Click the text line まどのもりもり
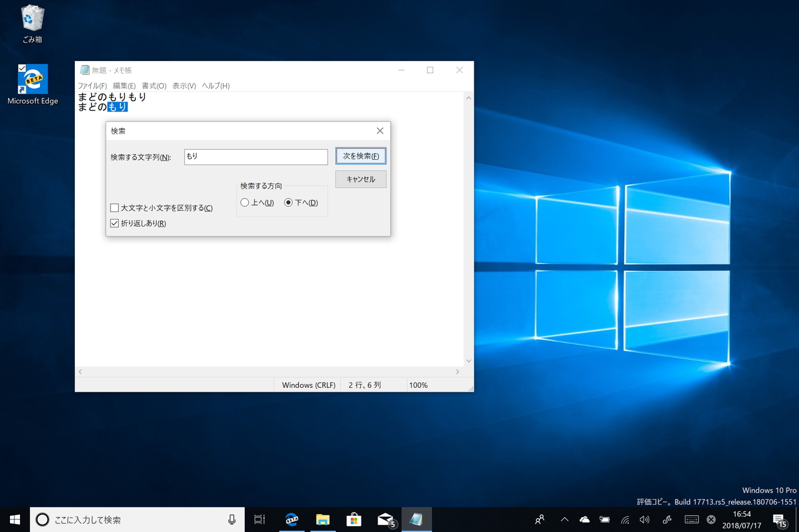The image size is (799, 532). [x=112, y=97]
